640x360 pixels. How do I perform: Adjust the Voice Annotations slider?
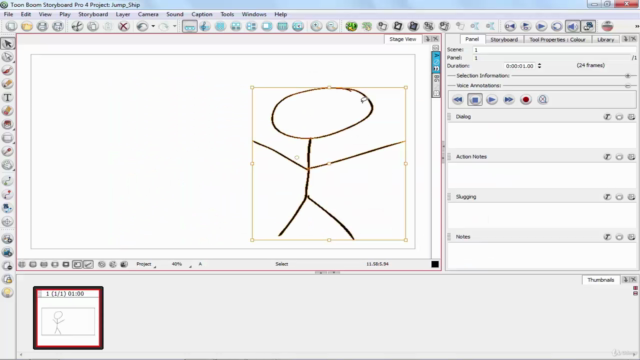coord(628,86)
